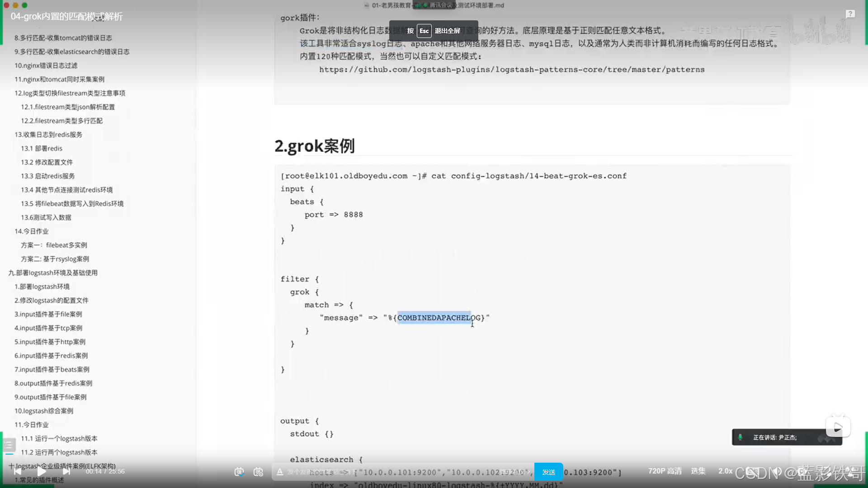This screenshot has height=488, width=868.
Task: Play the video
Action: point(42,471)
